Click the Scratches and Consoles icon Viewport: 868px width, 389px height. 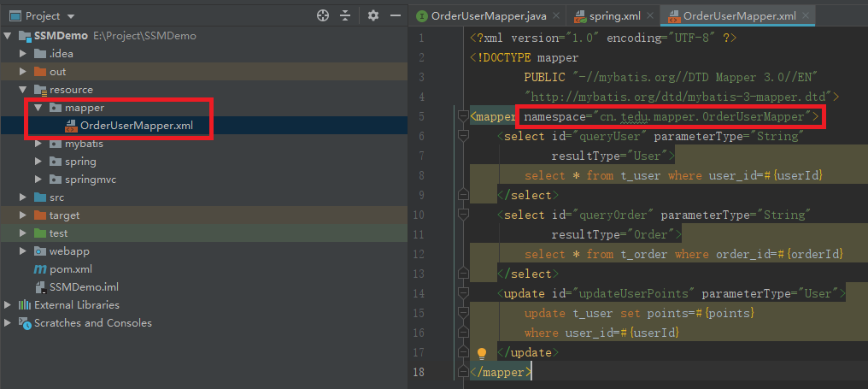point(25,322)
